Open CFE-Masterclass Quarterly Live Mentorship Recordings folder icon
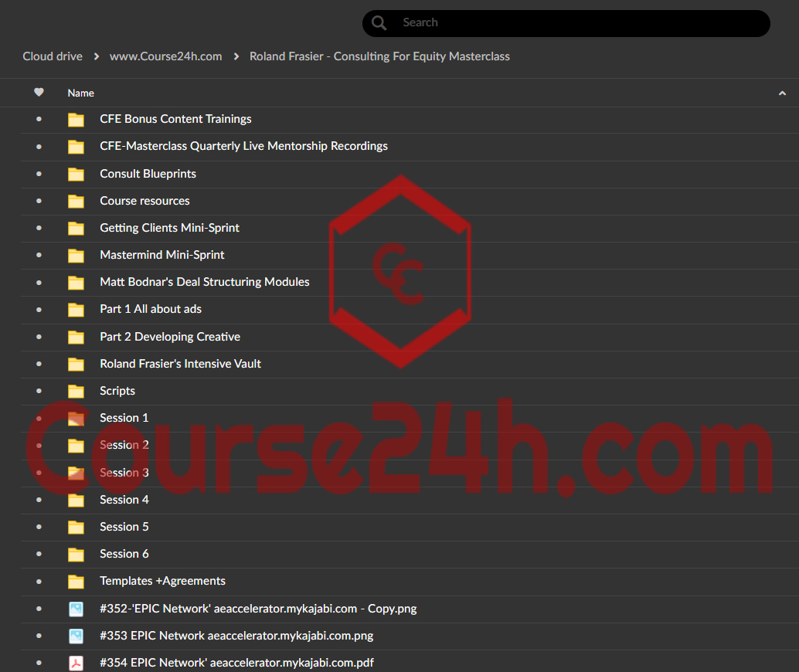The width and height of the screenshot is (799, 672). click(x=76, y=147)
